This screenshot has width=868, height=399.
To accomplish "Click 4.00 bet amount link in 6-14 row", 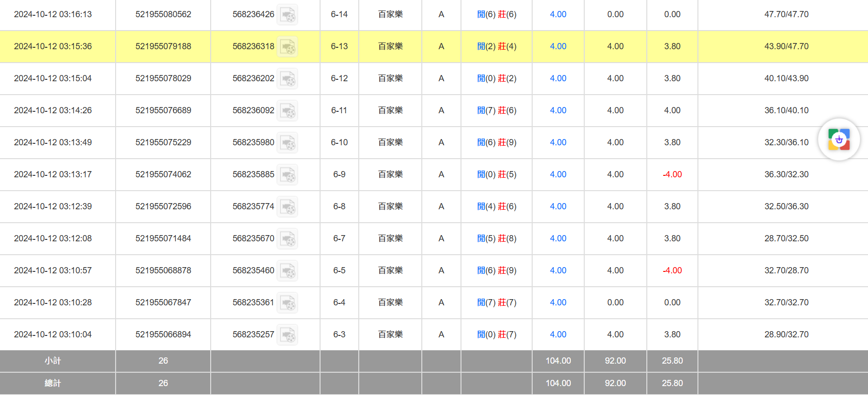I will click(x=558, y=14).
